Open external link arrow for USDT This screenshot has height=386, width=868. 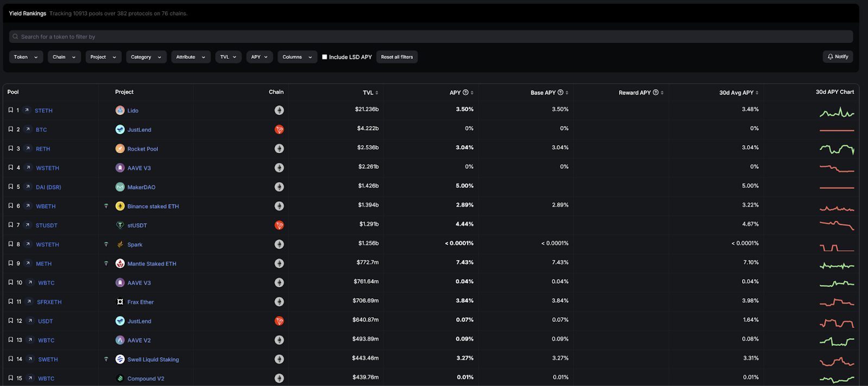coord(30,321)
